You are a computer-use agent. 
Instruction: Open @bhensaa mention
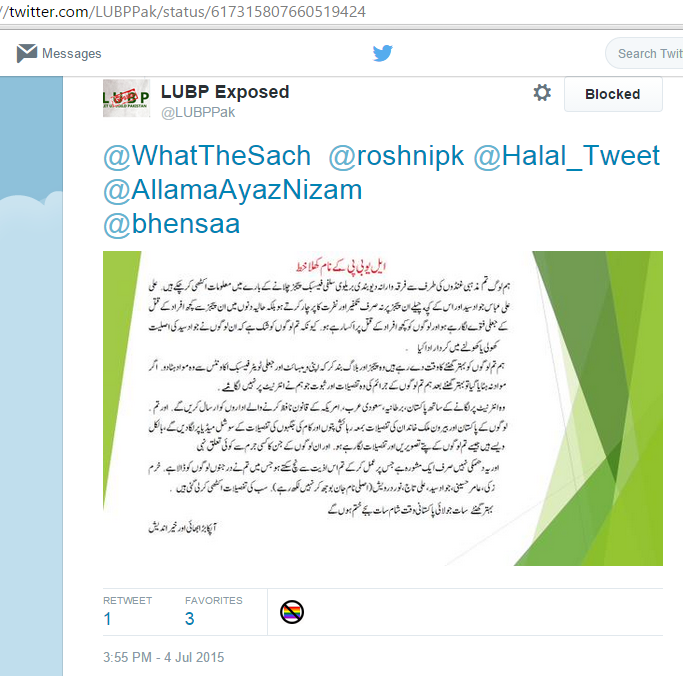[172, 224]
